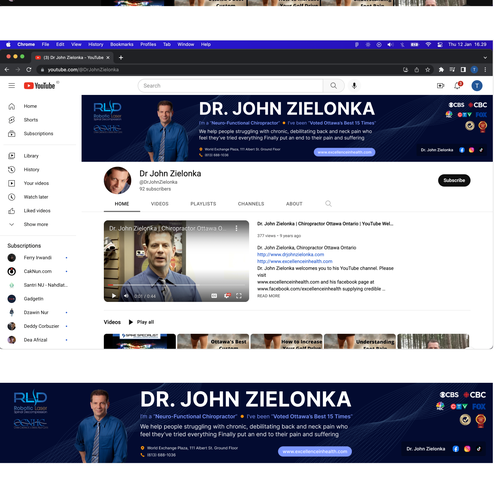This screenshot has height=500, width=500.
Task: Switch to ABOUT channel tab
Action: pos(294,204)
